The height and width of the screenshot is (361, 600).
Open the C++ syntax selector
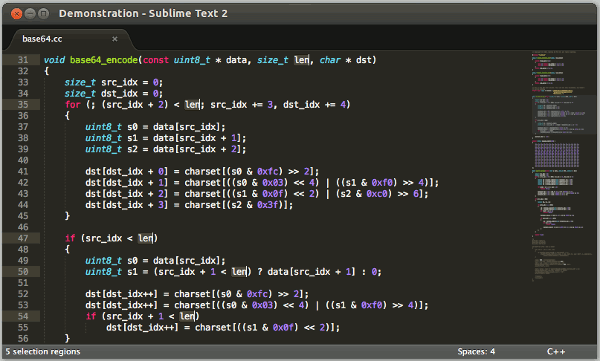556,351
